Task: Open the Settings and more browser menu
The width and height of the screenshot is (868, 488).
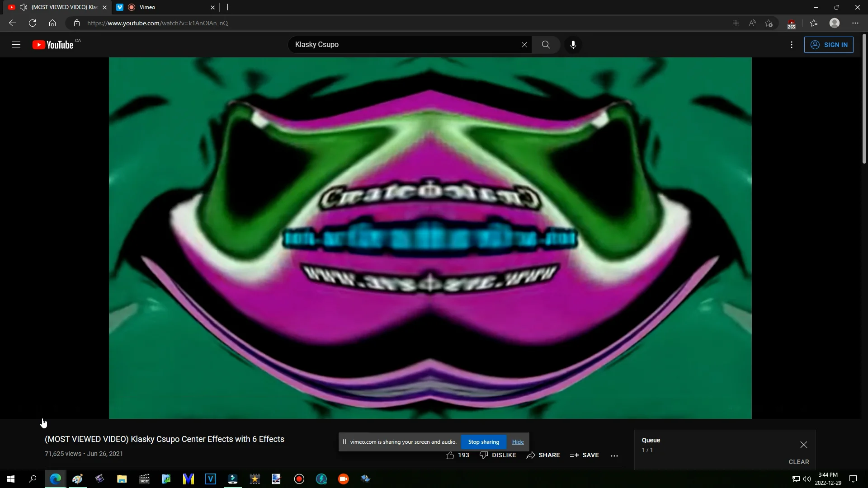Action: point(855,23)
